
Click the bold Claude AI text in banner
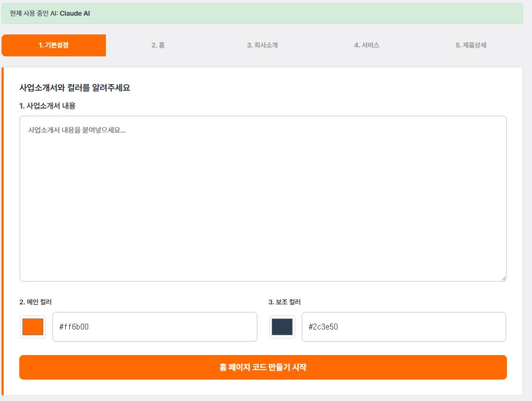75,13
